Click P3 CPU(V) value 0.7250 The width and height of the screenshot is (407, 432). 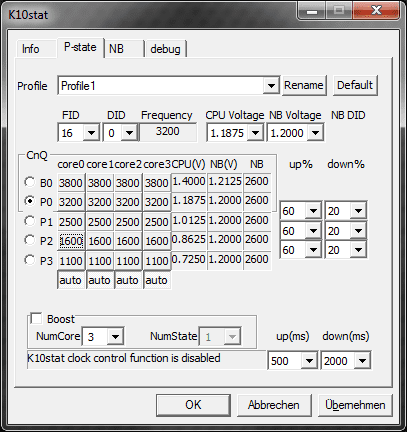(x=189, y=260)
